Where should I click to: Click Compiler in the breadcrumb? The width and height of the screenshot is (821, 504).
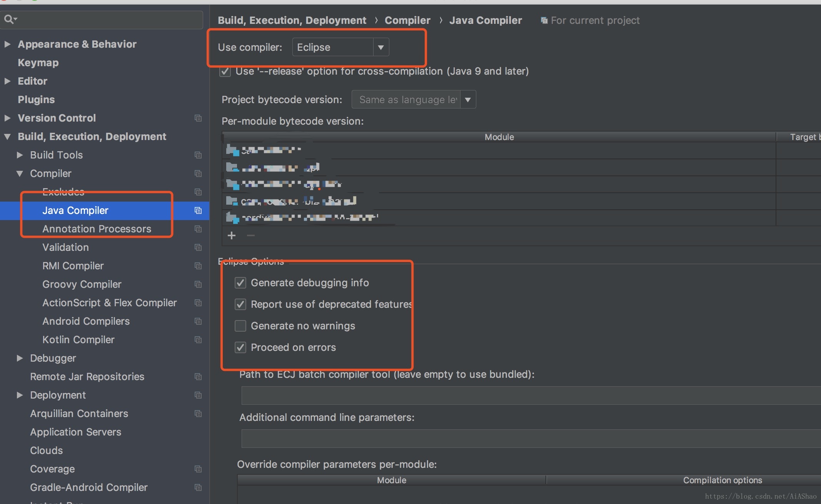407,20
